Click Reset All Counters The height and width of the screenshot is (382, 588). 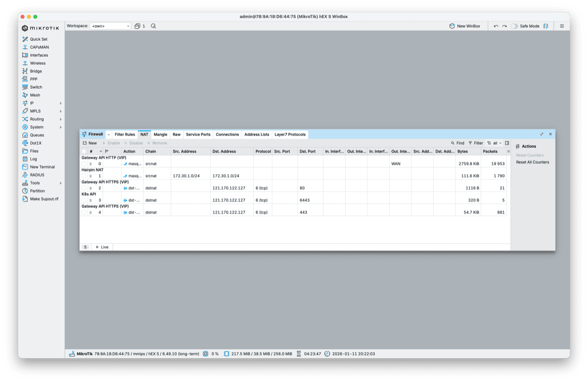coord(534,162)
